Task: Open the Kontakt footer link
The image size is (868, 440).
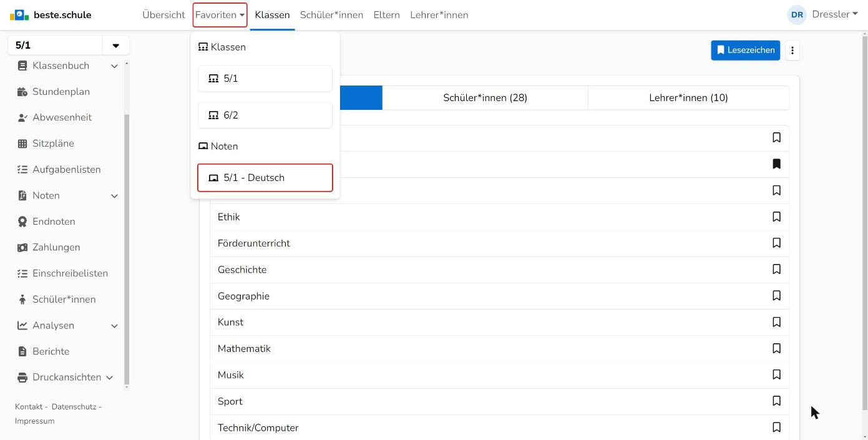Action: 29,407
